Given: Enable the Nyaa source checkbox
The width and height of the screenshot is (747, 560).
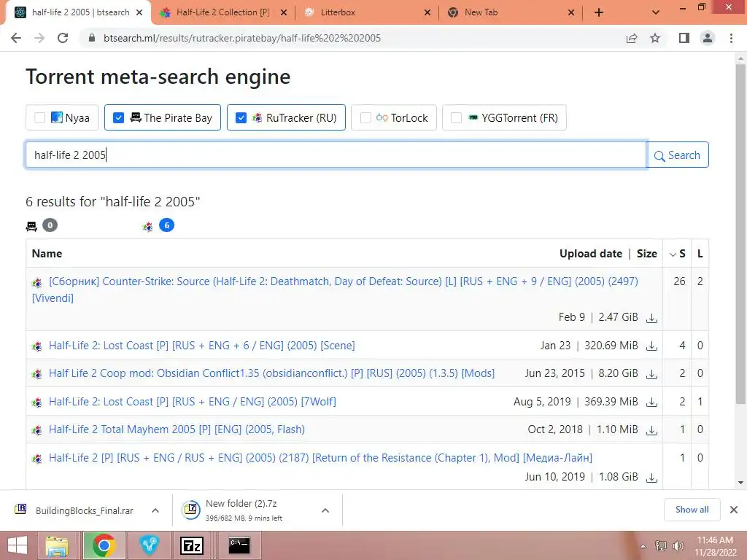Looking at the screenshot, I should pyautogui.click(x=40, y=117).
